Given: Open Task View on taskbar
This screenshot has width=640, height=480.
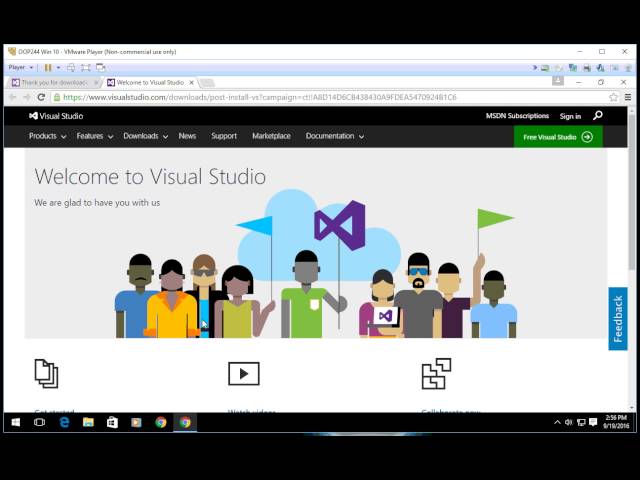Looking at the screenshot, I should [x=39, y=422].
